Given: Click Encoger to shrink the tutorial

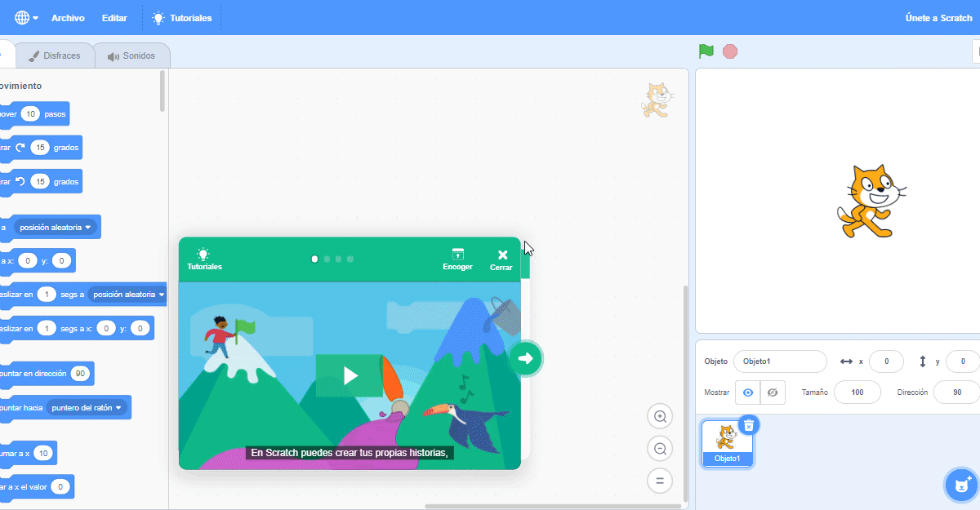Looking at the screenshot, I should click(x=457, y=259).
